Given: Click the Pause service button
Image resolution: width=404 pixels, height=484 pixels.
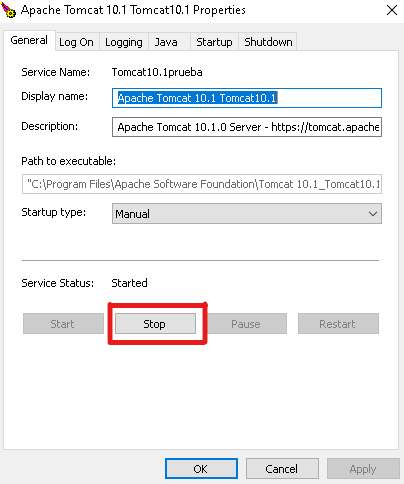Looking at the screenshot, I should (247, 324).
